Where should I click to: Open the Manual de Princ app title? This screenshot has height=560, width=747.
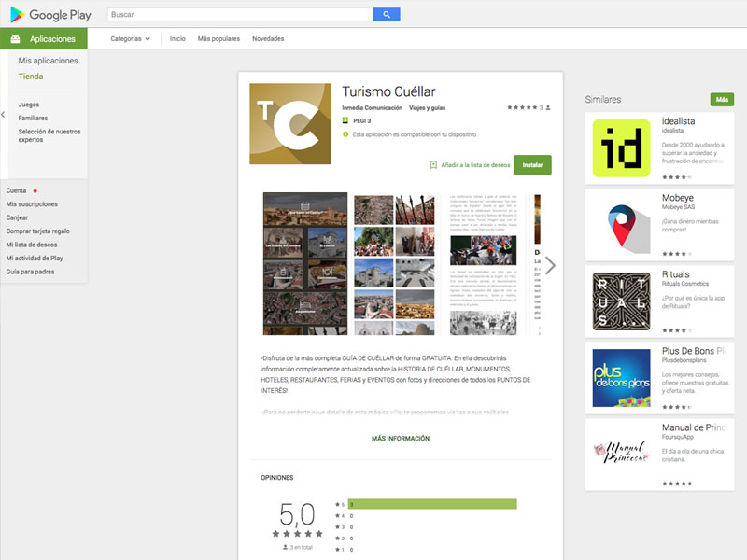[694, 427]
